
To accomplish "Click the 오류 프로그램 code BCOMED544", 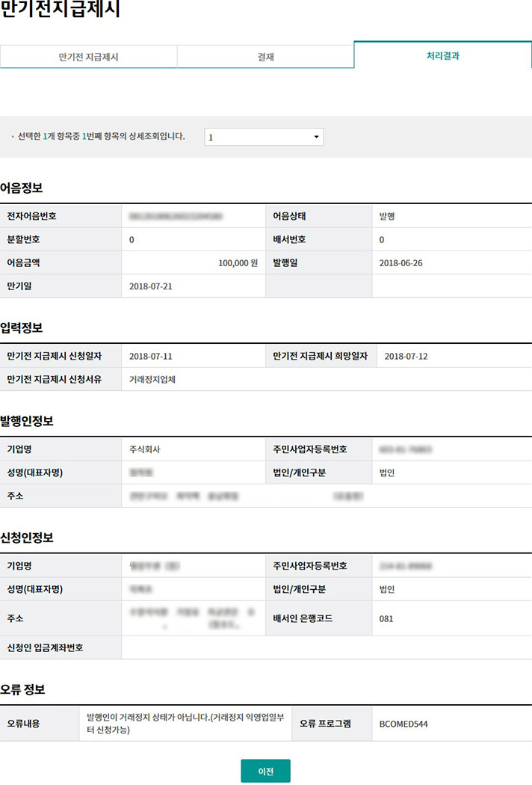I will pos(403,724).
